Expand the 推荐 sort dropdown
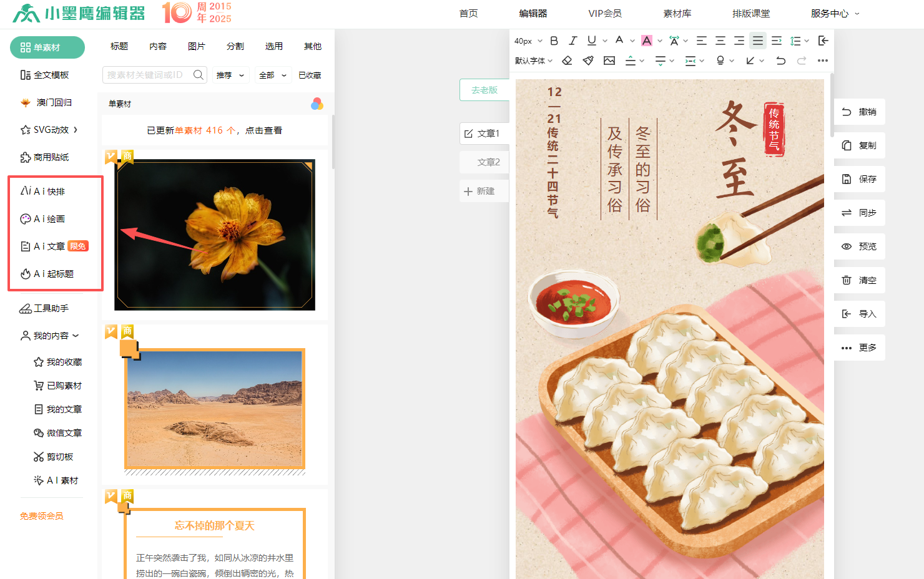 230,75
